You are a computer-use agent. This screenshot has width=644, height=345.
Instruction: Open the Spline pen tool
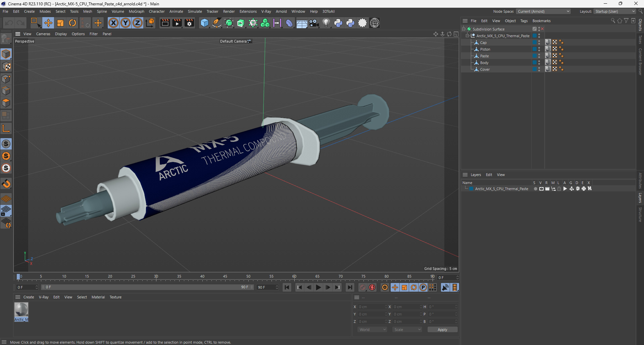tap(217, 23)
